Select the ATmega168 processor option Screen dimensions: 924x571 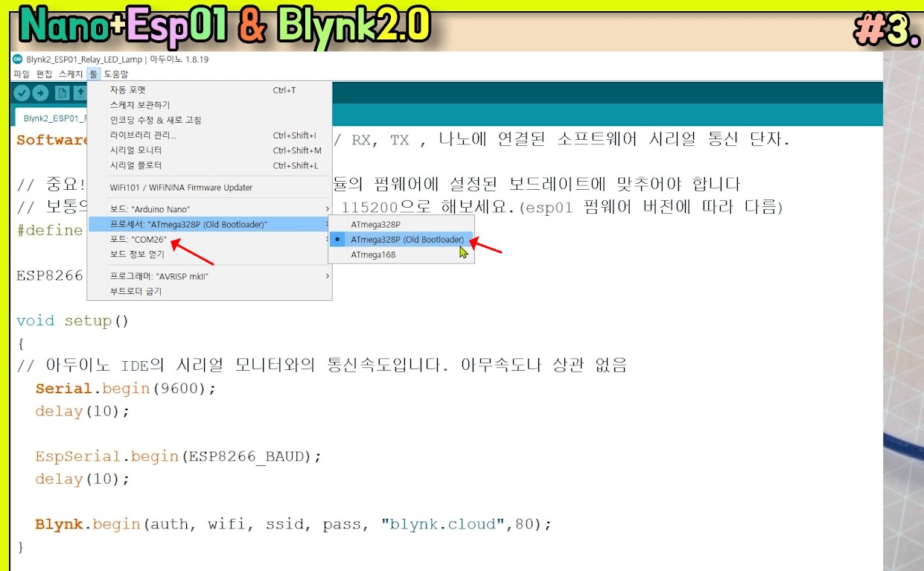click(401, 255)
